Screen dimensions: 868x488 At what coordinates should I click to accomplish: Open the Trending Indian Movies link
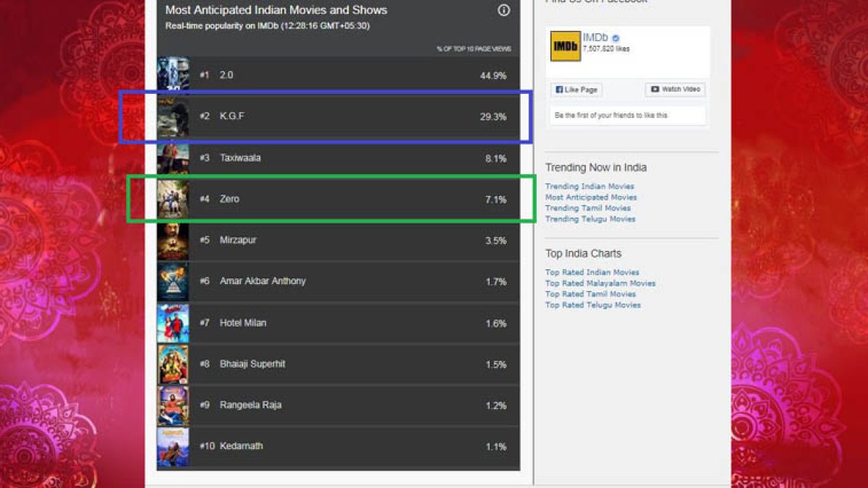pos(590,187)
